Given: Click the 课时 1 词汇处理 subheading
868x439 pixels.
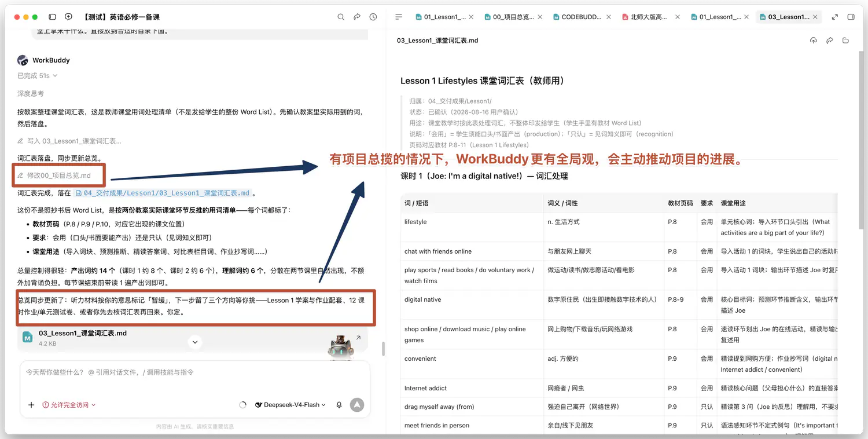Looking at the screenshot, I should pyautogui.click(x=484, y=176).
